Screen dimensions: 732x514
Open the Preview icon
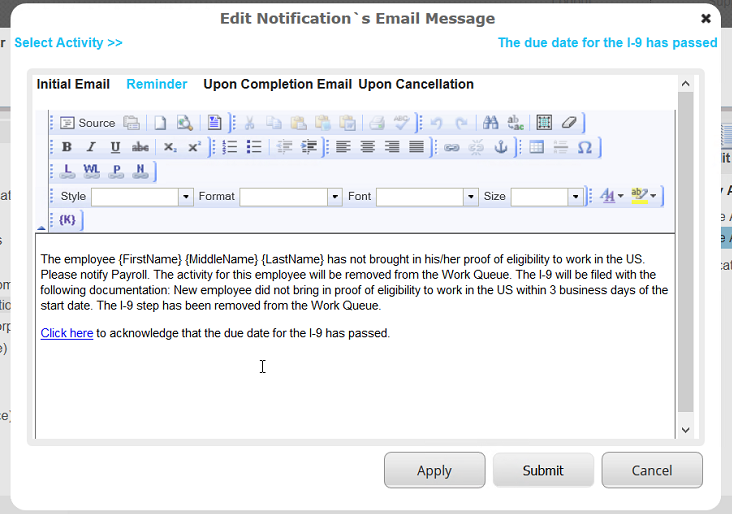tap(184, 123)
